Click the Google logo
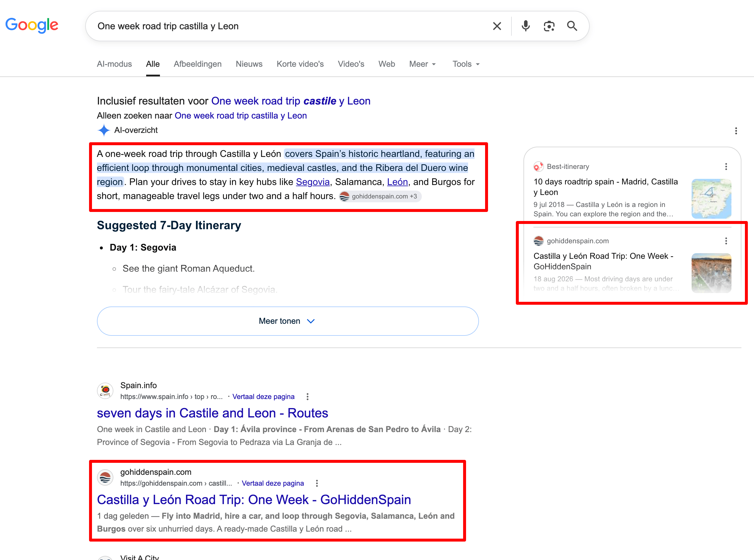This screenshot has height=560, width=754. pyautogui.click(x=32, y=25)
